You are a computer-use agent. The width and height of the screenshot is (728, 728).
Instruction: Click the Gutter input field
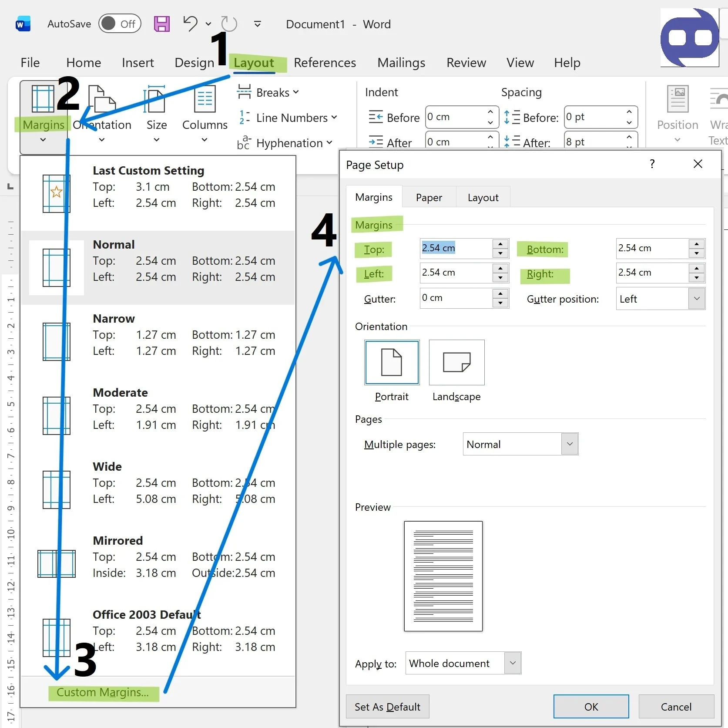[x=456, y=298]
